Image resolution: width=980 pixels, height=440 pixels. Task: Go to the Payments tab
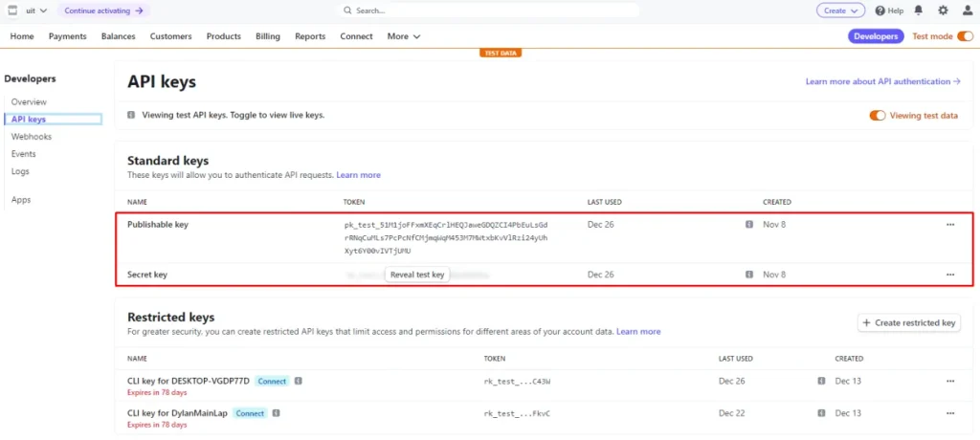coord(67,36)
